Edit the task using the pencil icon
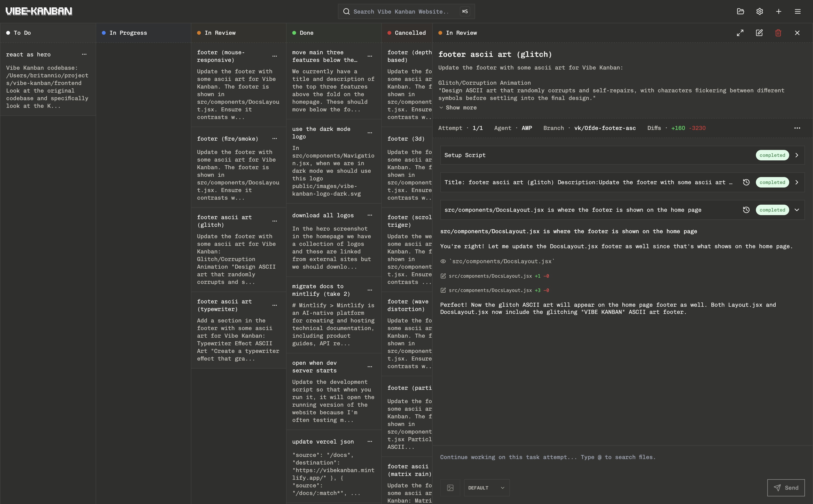This screenshot has width=813, height=504. click(x=759, y=33)
